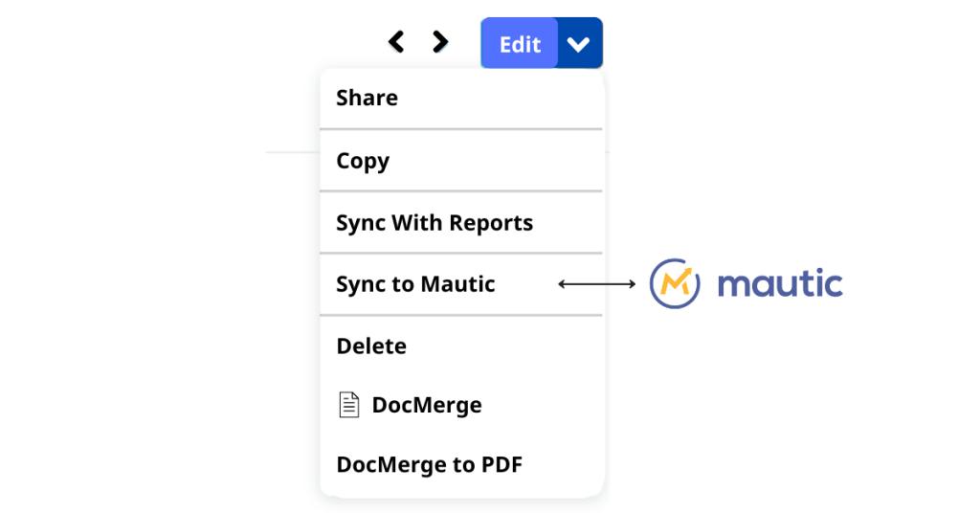
Task: Click the blue Edit button
Action: point(520,43)
